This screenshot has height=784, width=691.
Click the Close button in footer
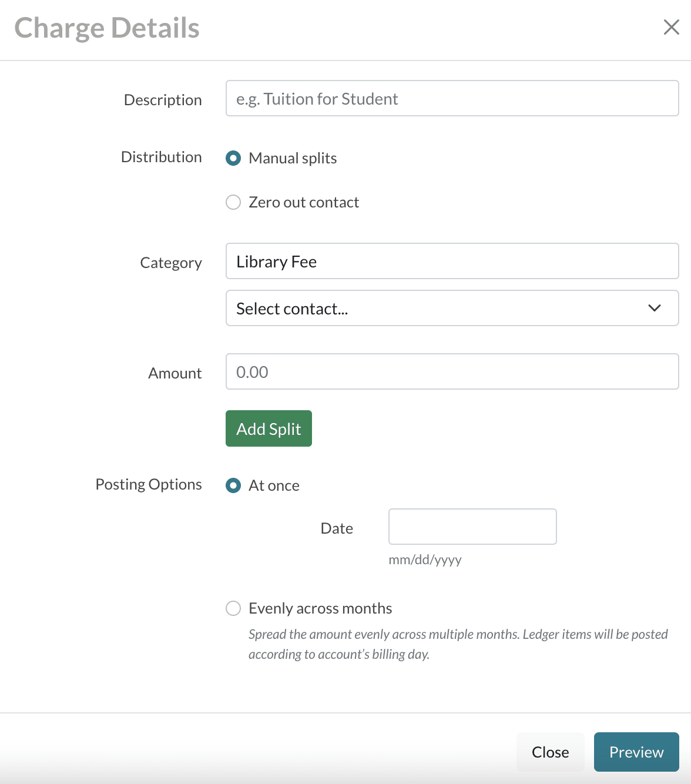click(x=550, y=752)
